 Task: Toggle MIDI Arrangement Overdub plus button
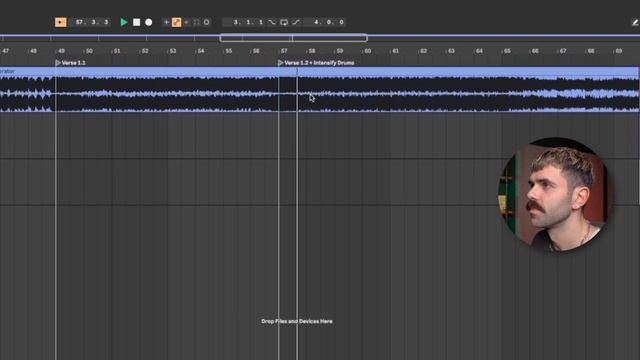click(x=166, y=22)
